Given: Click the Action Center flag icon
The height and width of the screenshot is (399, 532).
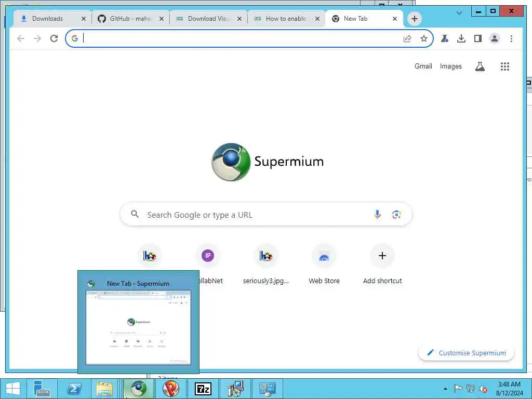Looking at the screenshot, I should tap(458, 389).
